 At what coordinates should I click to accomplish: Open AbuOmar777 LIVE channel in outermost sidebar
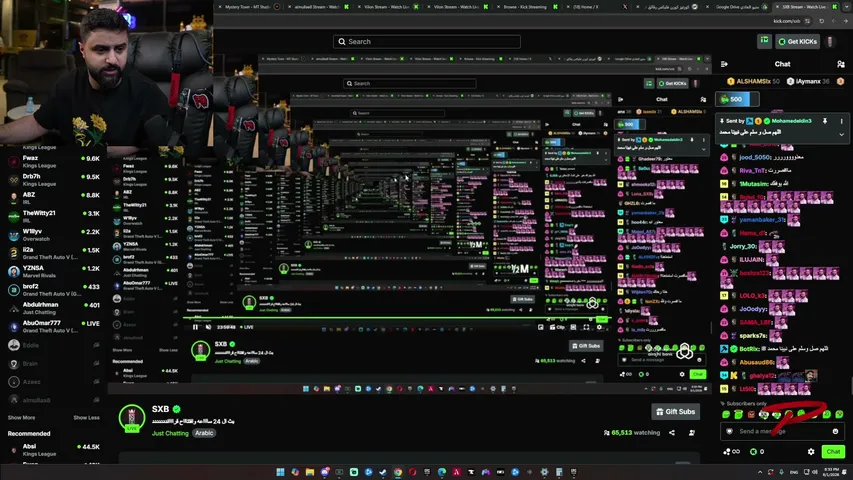click(53, 327)
